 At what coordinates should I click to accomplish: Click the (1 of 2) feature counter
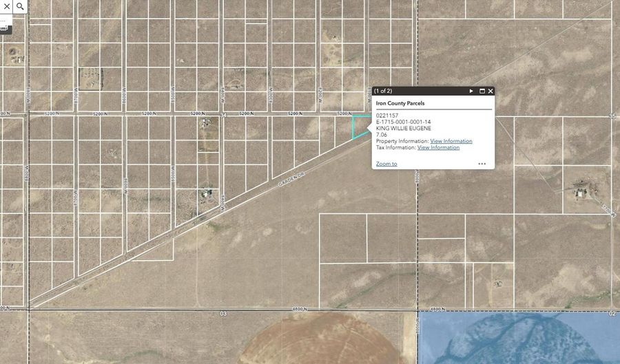tap(383, 91)
